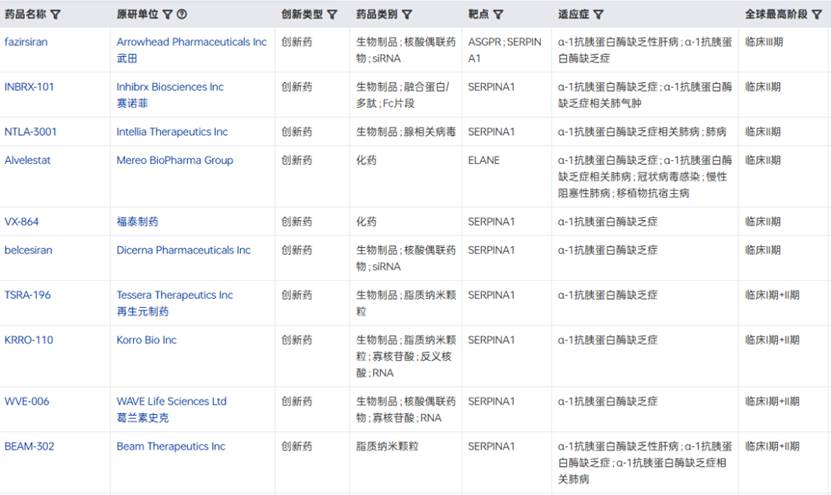This screenshot has height=495, width=831.
Task: Open filter for 药品类别 column
Action: coord(407,15)
